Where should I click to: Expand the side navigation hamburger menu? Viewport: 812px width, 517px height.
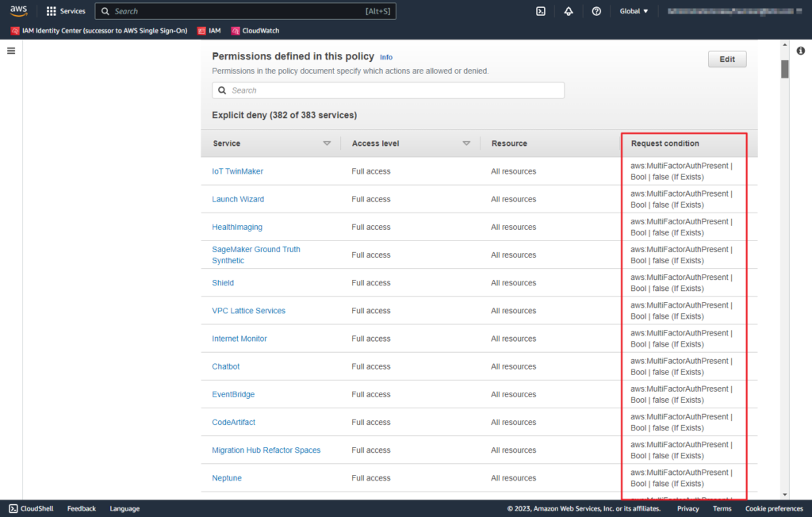[11, 51]
